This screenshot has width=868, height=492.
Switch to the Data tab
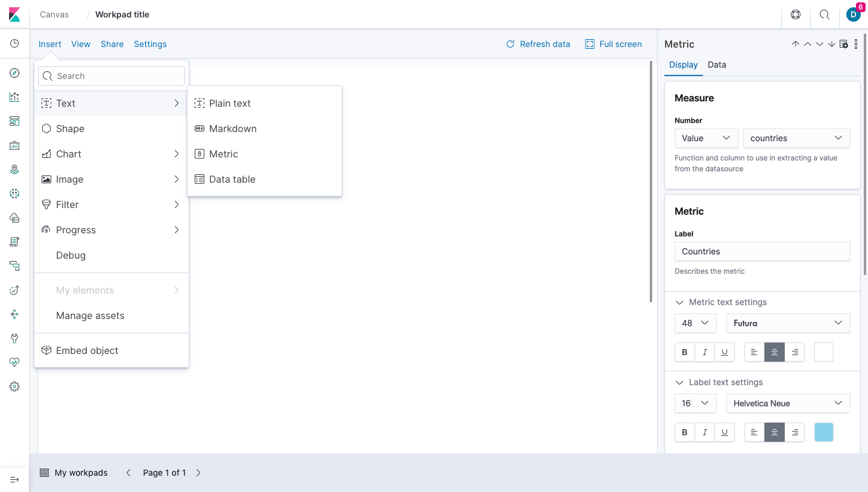(x=717, y=65)
